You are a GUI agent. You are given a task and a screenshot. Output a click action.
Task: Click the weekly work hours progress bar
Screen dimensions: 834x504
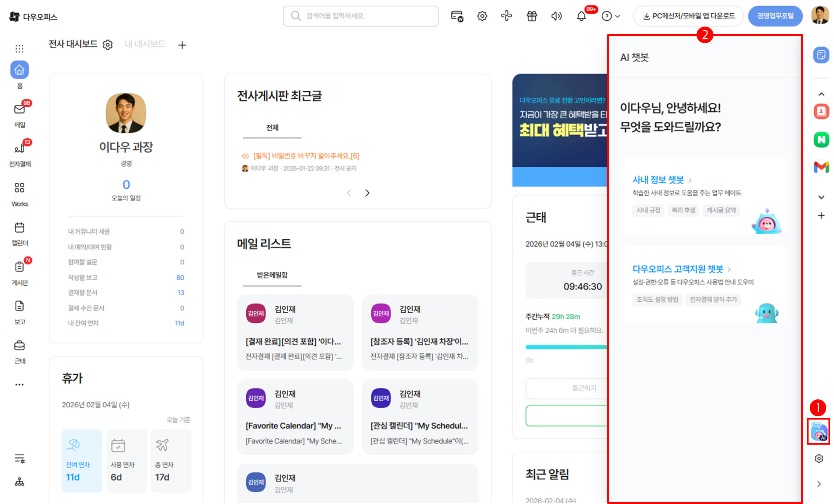coord(566,347)
